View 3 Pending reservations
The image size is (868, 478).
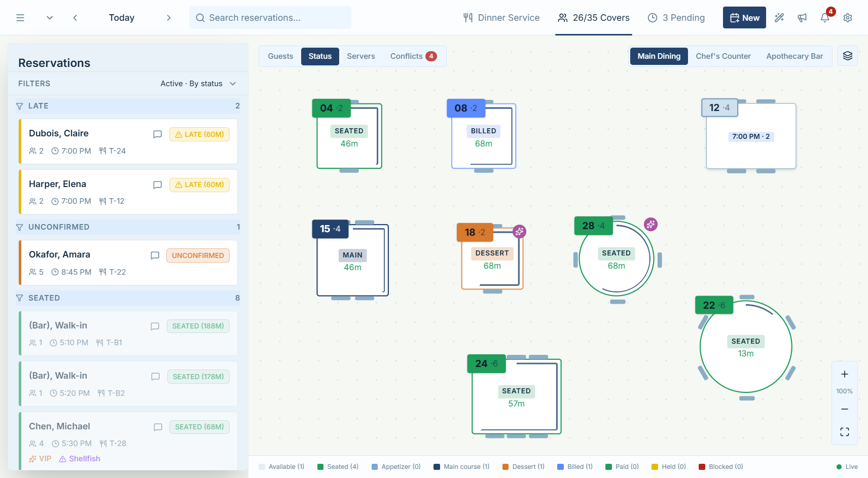point(676,18)
